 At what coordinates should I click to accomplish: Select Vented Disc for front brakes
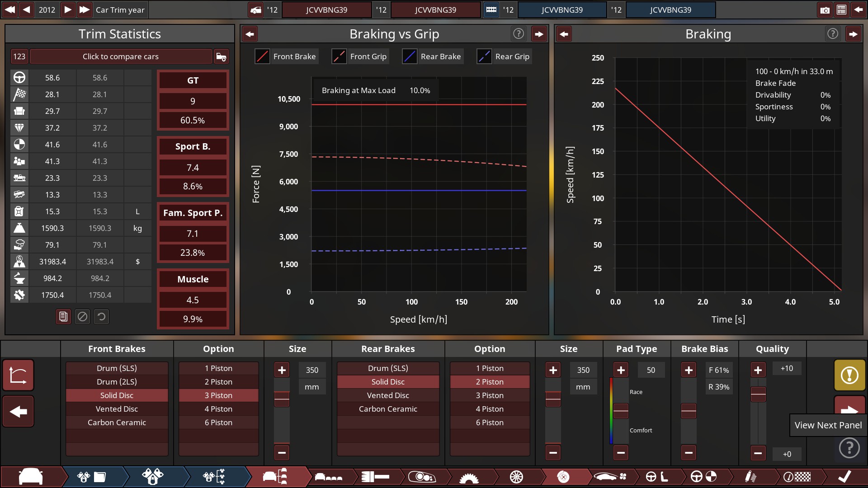[x=117, y=409]
